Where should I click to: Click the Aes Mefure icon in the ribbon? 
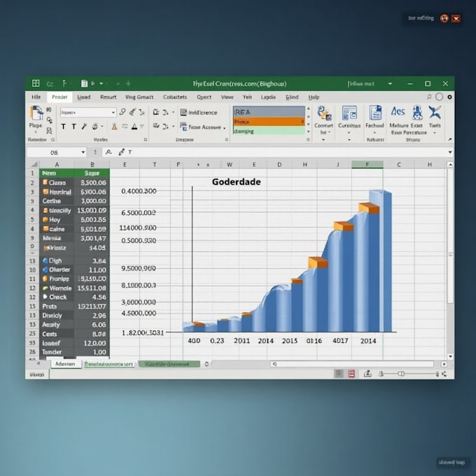pyautogui.click(x=398, y=112)
